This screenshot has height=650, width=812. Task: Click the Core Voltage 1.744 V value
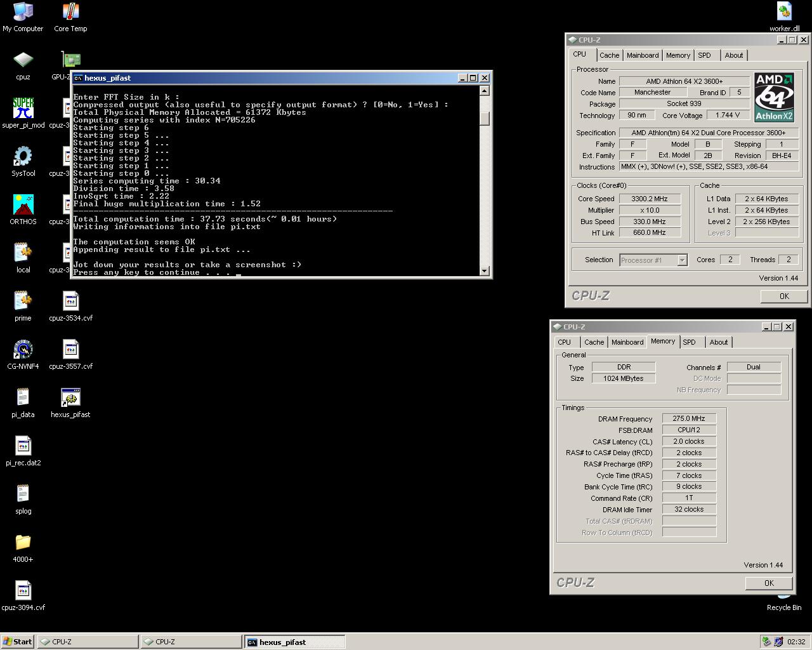click(x=728, y=115)
